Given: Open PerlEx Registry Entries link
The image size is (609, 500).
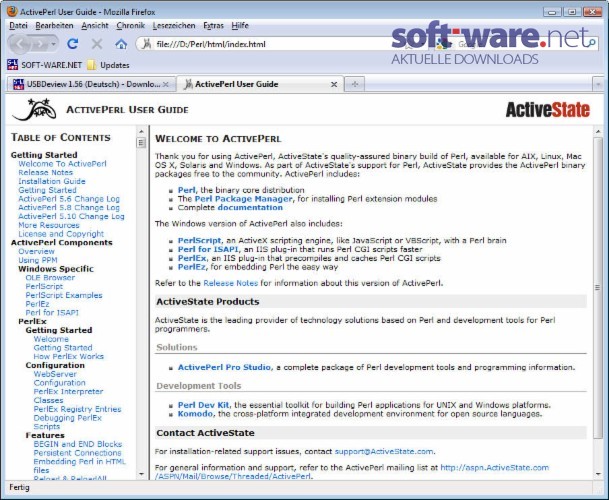Looking at the screenshot, I should (x=77, y=409).
